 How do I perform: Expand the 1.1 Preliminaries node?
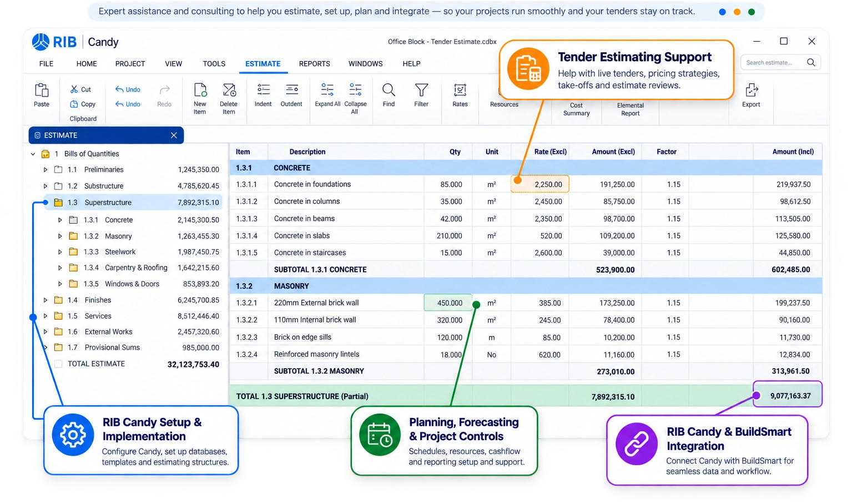pos(46,170)
